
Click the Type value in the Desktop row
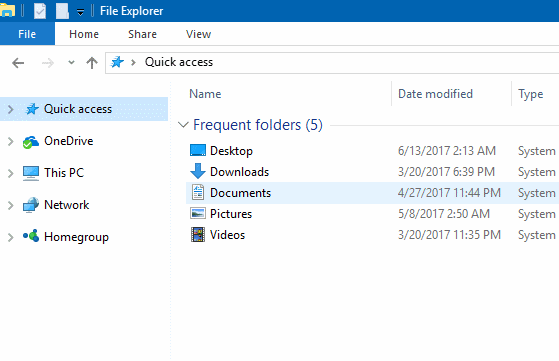(537, 151)
